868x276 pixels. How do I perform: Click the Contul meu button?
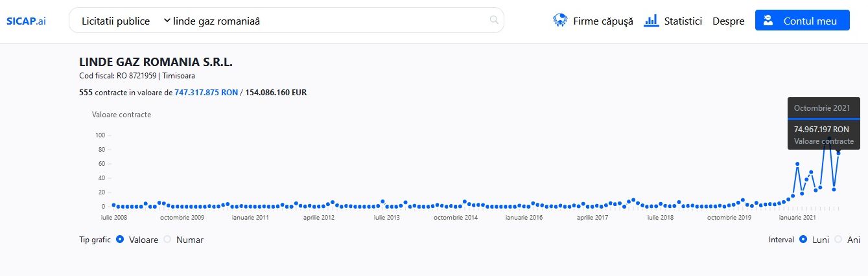pyautogui.click(x=802, y=20)
